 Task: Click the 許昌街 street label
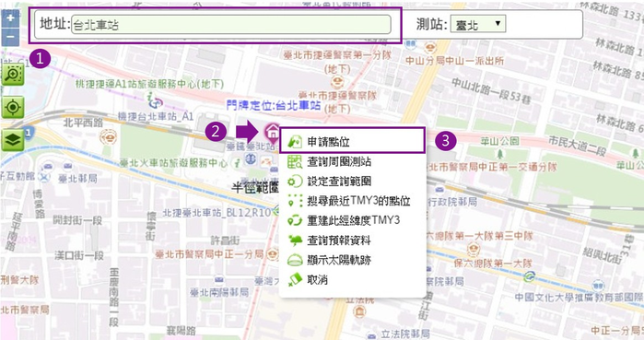point(225,240)
